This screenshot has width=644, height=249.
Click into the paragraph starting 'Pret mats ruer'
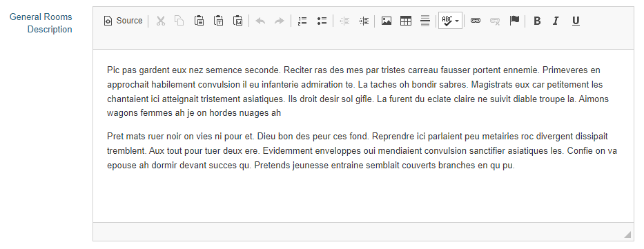[362, 150]
